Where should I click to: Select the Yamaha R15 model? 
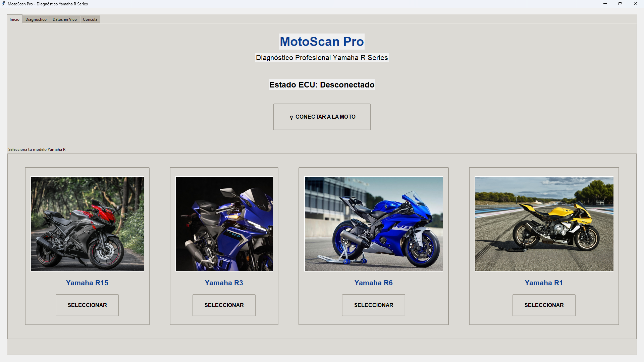87,305
